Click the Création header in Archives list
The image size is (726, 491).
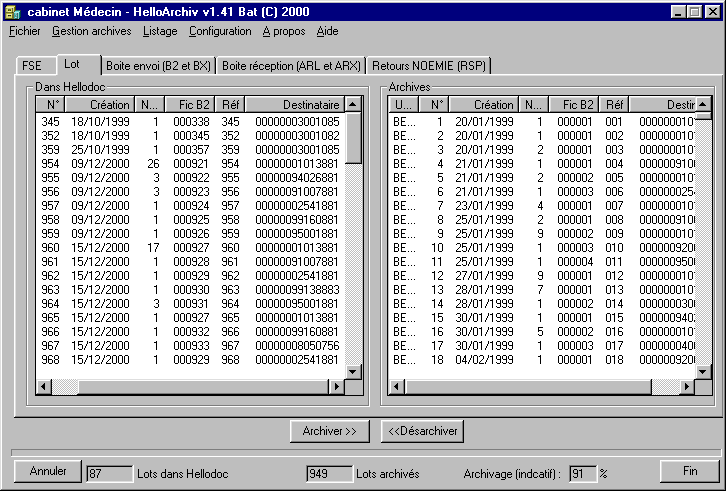pyautogui.click(x=484, y=105)
